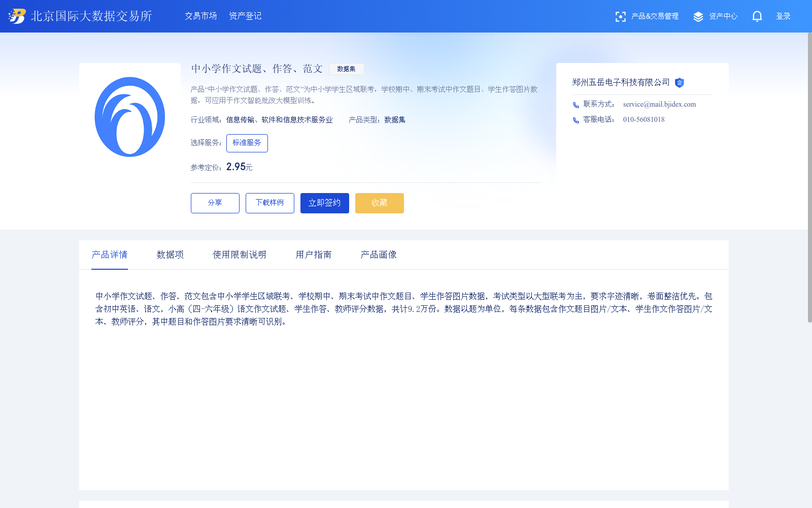
Task: Switch to the 用户指南 tab
Action: point(314,255)
